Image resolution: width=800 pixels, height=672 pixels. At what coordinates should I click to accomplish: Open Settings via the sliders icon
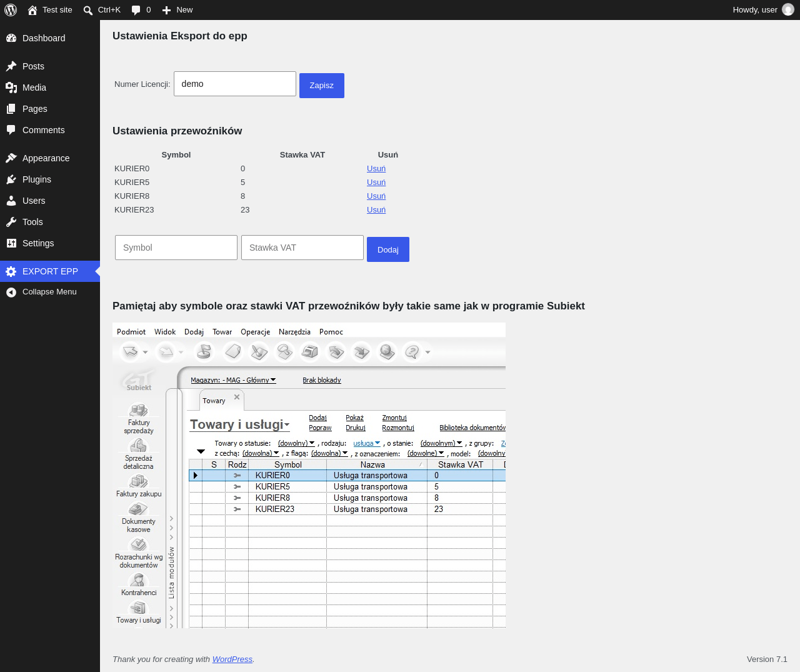pyautogui.click(x=11, y=243)
